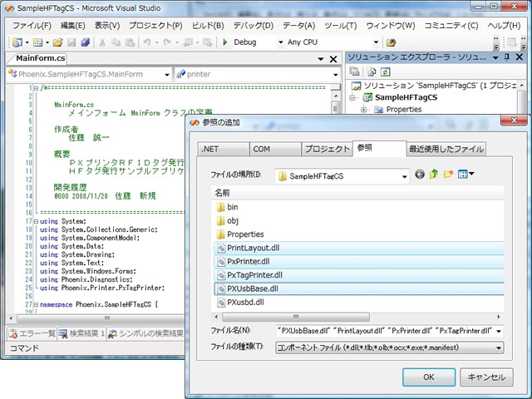Click the キャンセル button
Image resolution: width=532 pixels, height=399 pixels.
click(486, 377)
